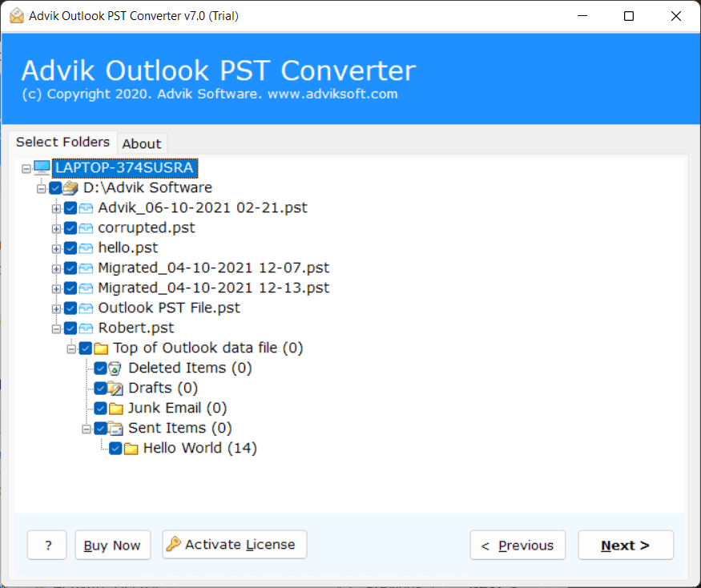Select the Robert.pst label

(x=136, y=328)
